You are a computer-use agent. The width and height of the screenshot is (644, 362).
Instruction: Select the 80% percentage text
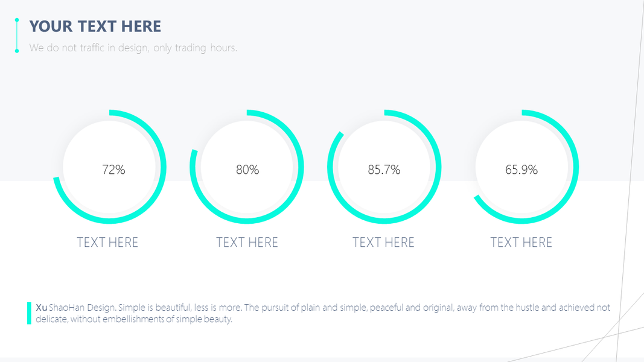pyautogui.click(x=247, y=170)
